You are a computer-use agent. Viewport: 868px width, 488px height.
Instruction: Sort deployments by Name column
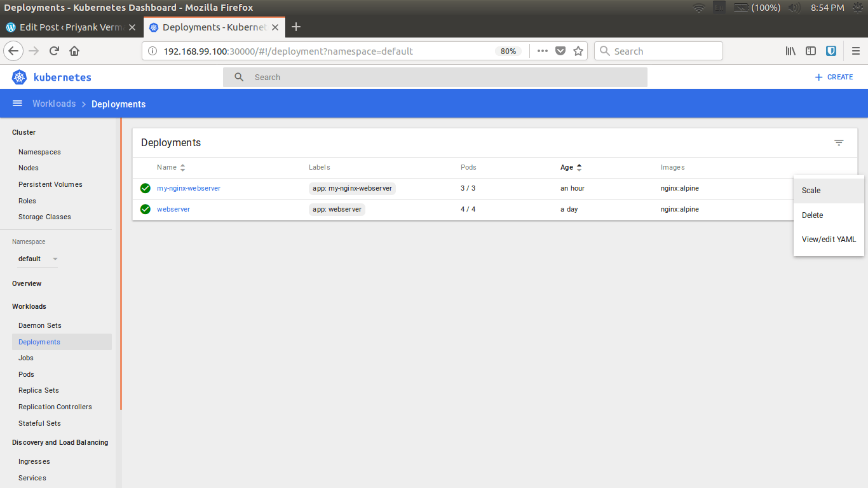(x=167, y=168)
